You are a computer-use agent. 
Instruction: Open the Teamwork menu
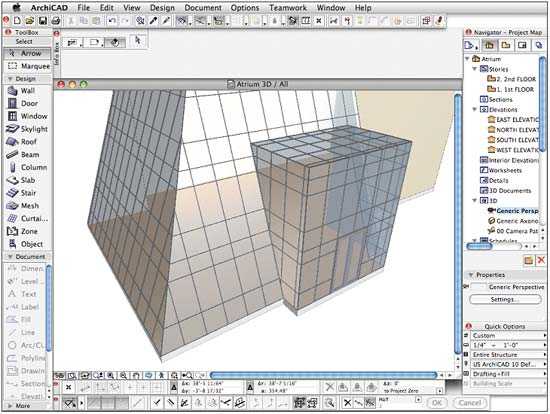(x=288, y=7)
